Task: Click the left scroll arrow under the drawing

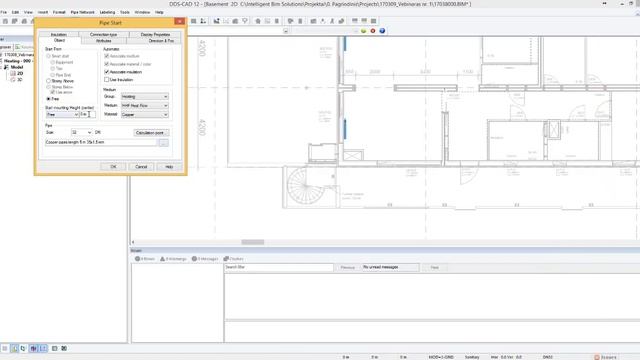Action: click(133, 242)
